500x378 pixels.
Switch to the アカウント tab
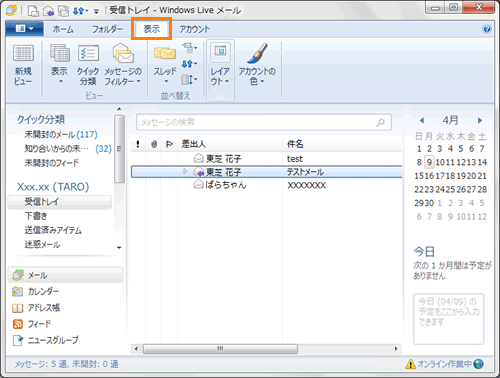pos(194,29)
